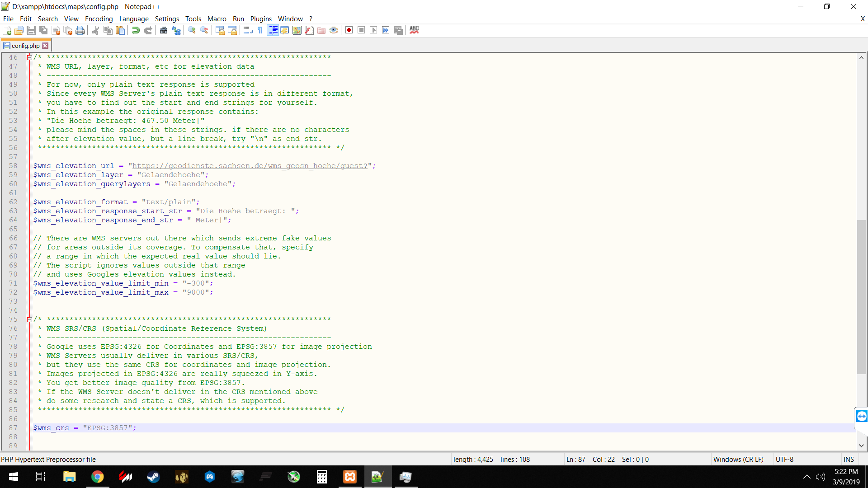Toggle show all characters pilcrow
This screenshot has width=868, height=488.
click(x=260, y=30)
